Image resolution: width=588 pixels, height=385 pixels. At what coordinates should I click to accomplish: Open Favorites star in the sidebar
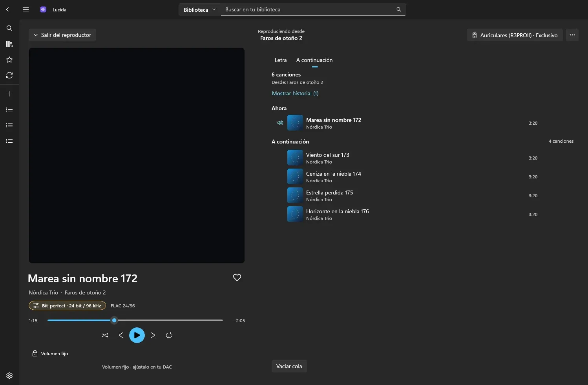click(x=9, y=60)
